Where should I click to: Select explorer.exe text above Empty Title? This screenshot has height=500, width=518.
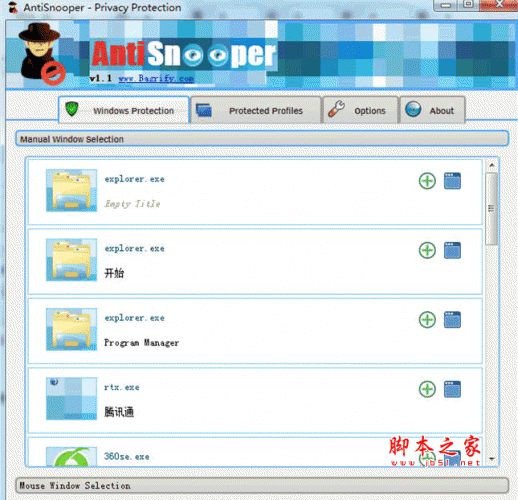pyautogui.click(x=134, y=179)
